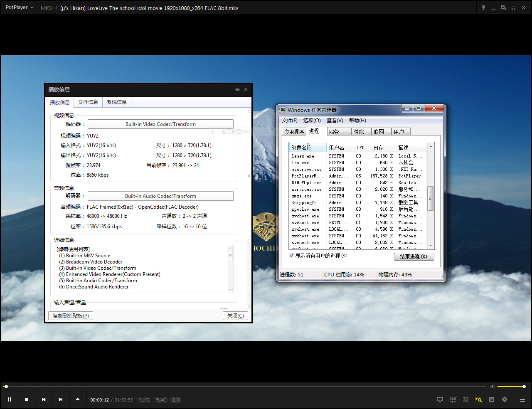
Task: Adjust the yellow volume slider
Action: click(511, 387)
